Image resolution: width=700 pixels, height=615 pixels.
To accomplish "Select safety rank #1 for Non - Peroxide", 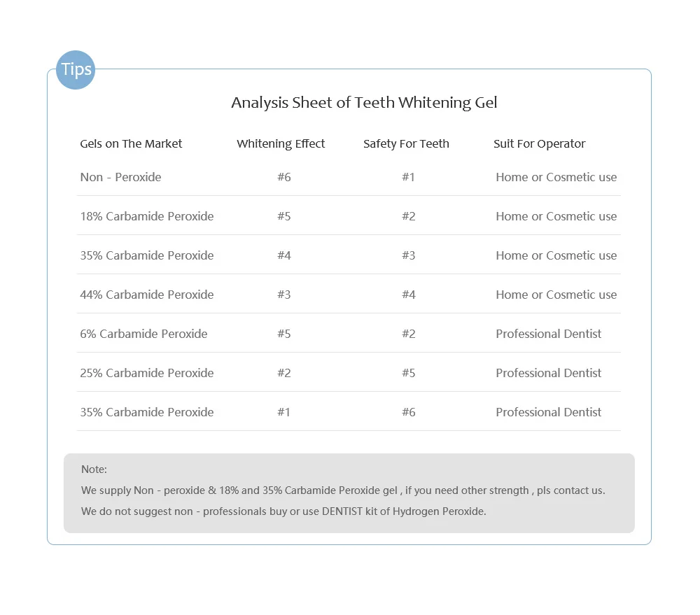I will click(409, 177).
